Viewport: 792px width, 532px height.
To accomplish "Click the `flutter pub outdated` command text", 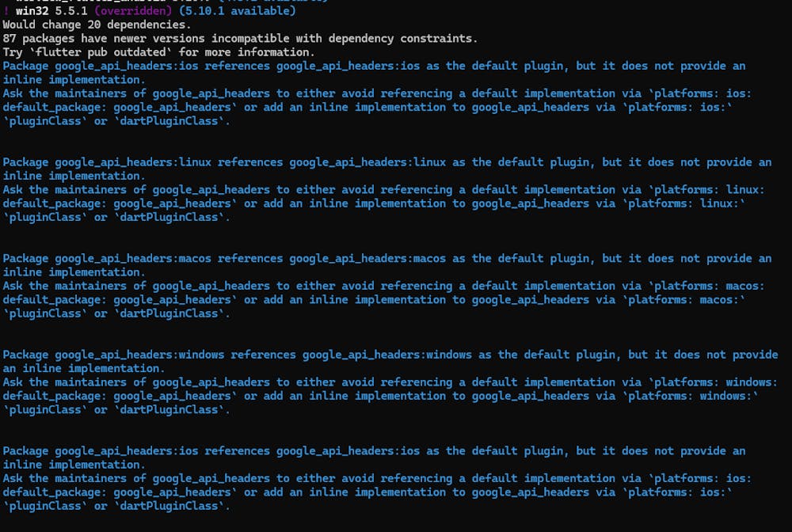I will click(101, 52).
